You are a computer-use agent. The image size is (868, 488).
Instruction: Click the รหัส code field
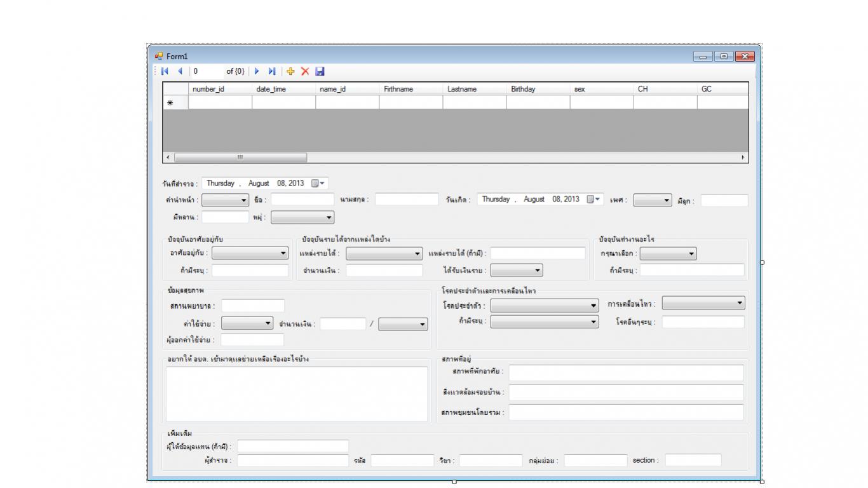pos(402,461)
